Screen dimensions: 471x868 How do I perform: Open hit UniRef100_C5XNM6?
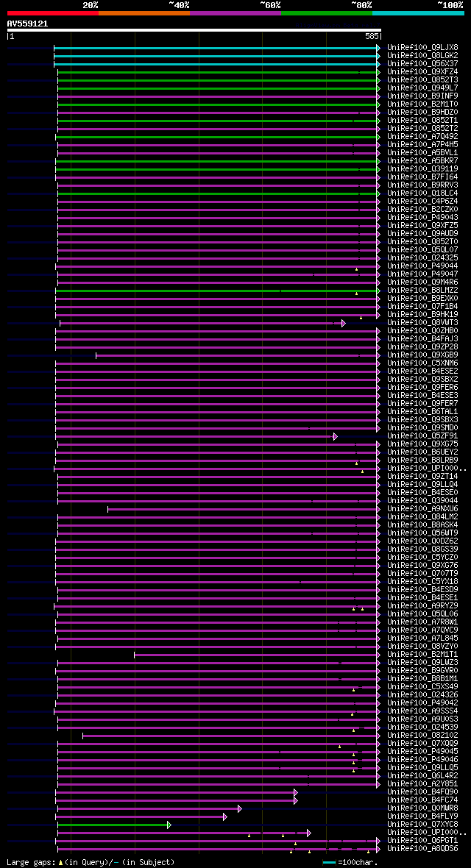[x=422, y=363]
